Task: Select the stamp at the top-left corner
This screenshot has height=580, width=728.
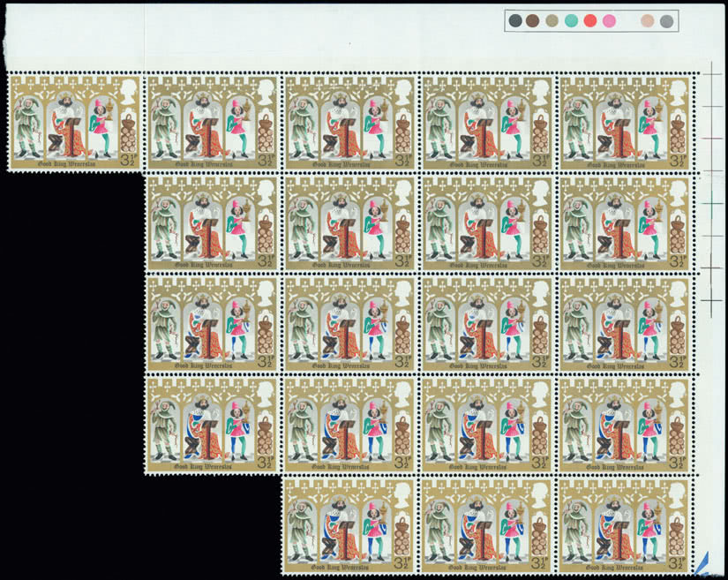Action: point(74,123)
